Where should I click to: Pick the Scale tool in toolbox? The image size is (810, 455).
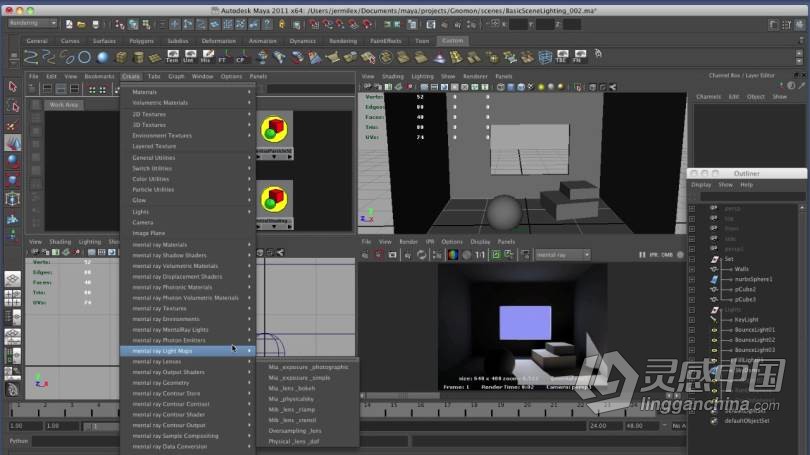point(13,180)
